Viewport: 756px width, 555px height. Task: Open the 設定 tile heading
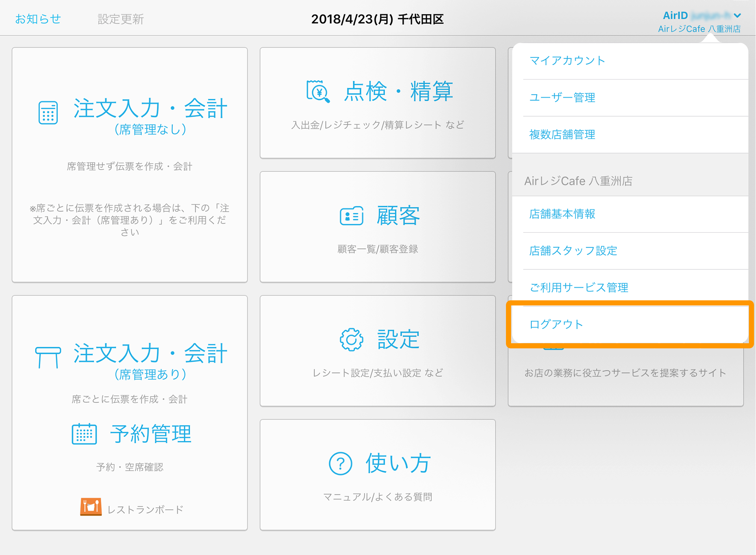tap(398, 339)
